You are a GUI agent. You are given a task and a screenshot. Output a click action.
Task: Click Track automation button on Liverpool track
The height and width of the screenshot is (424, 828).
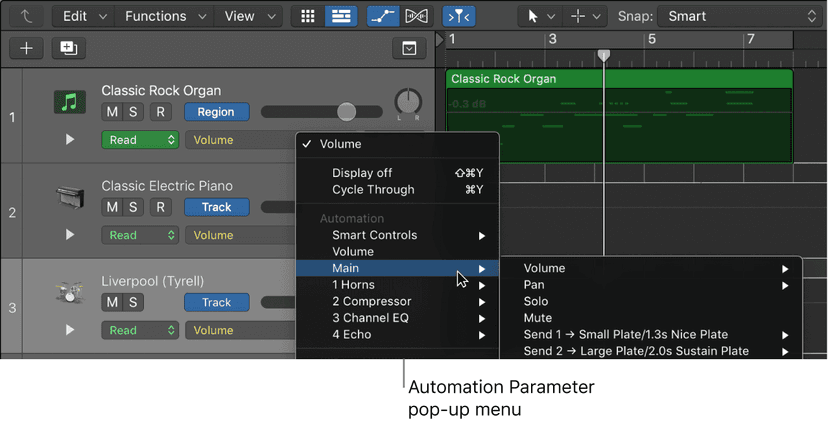click(217, 302)
